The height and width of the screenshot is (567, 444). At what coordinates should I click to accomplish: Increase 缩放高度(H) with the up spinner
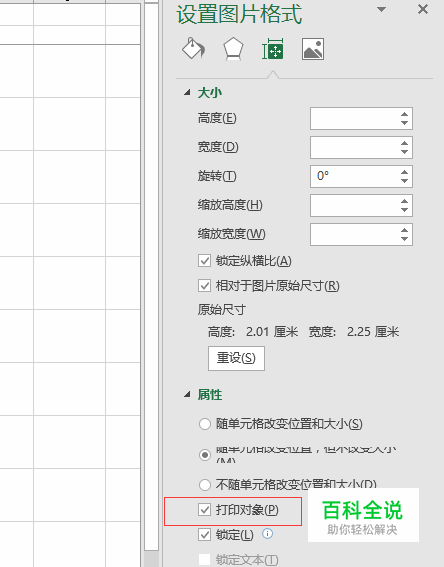(x=404, y=201)
